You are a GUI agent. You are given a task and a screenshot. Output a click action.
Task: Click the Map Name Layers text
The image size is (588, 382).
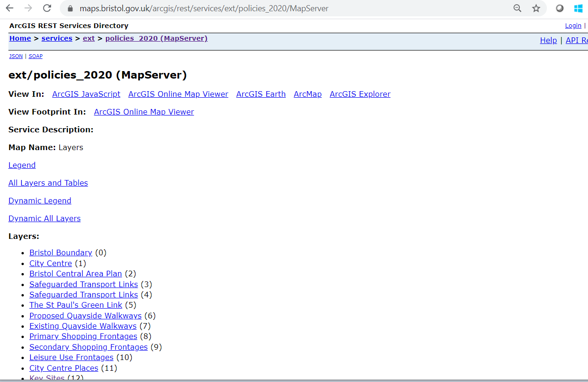tap(46, 147)
